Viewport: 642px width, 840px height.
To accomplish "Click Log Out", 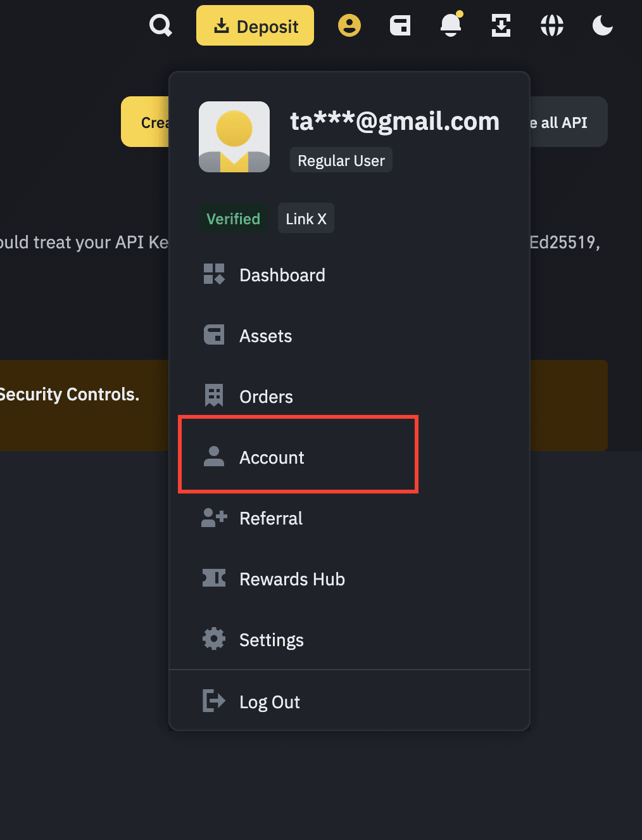I will point(269,702).
